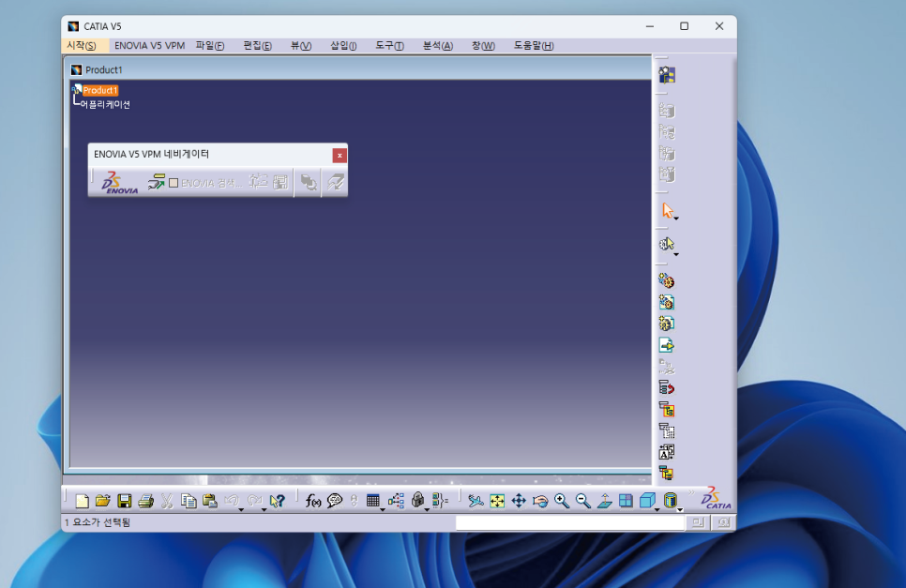Click the Copy icon
906x588 pixels.
(189, 501)
